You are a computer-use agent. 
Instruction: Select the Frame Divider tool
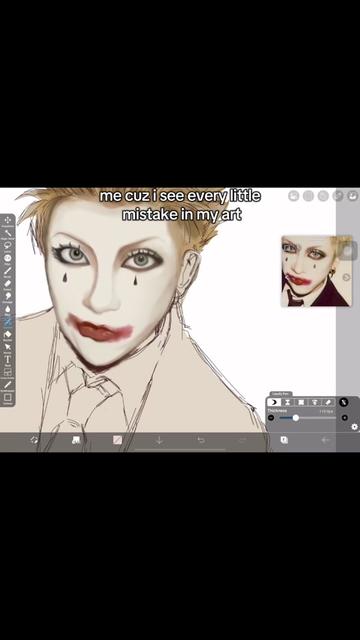(x=8, y=372)
